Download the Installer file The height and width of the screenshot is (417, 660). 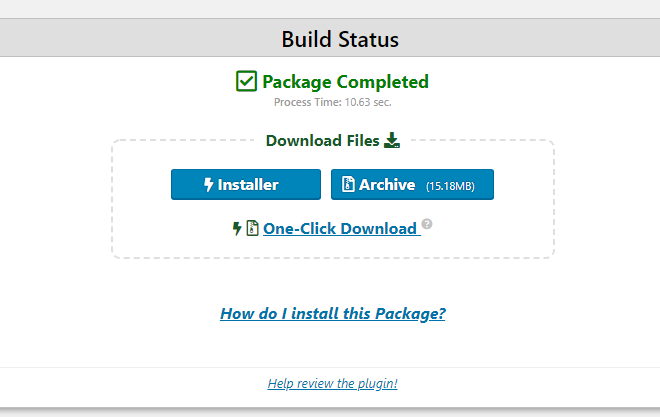(246, 184)
